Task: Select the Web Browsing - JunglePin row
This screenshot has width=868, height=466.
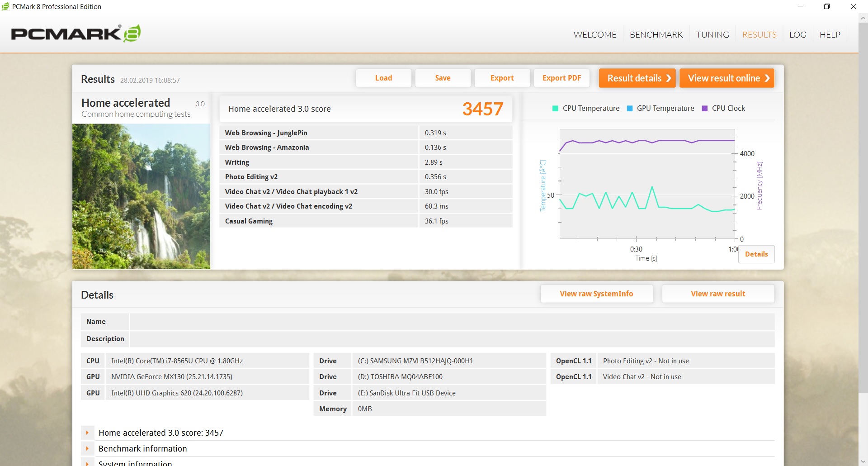Action: click(x=366, y=133)
